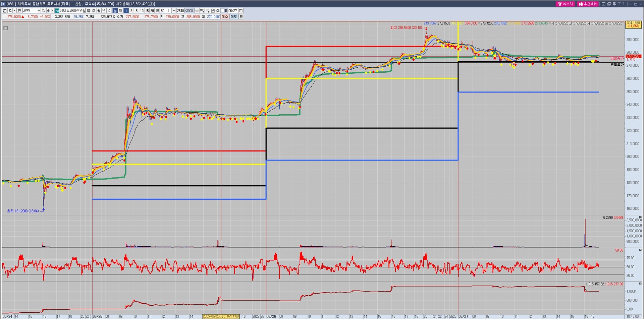Click the 18:43:00 clock in corner

632,316
